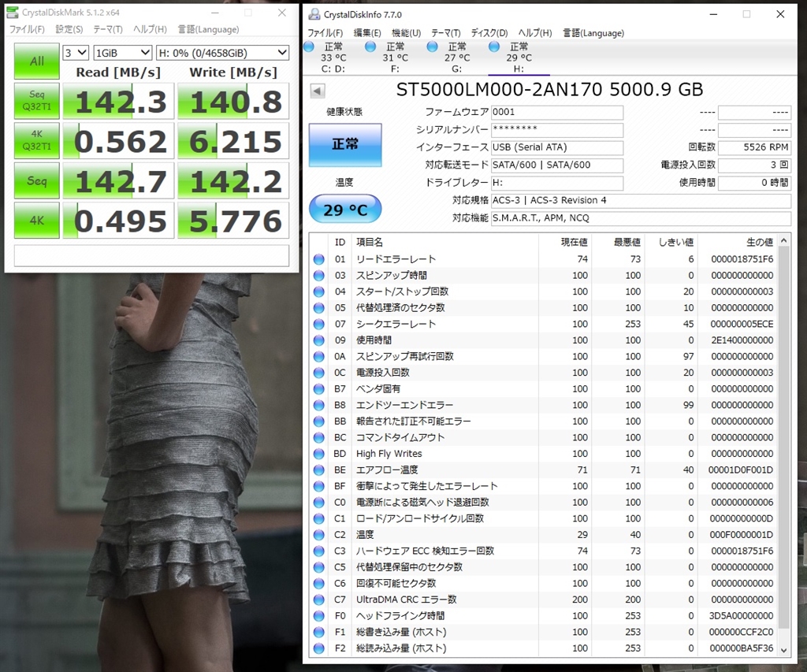807x672 pixels.
Task: Click the CrystalDiskMark app icon in title bar
Action: click(12, 13)
